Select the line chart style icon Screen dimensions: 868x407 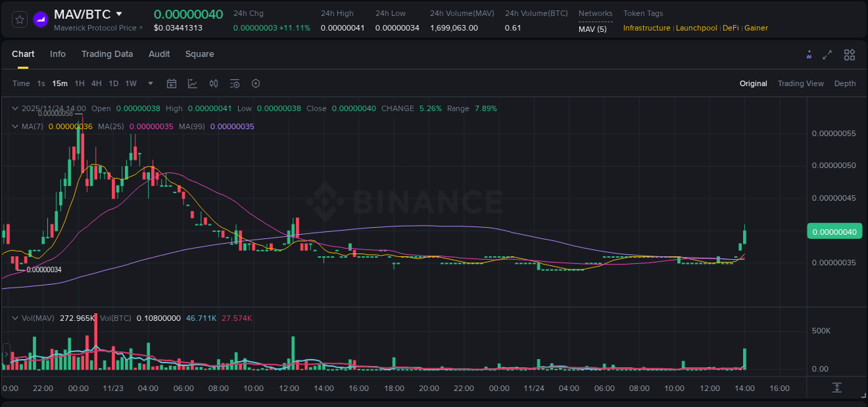[192, 83]
